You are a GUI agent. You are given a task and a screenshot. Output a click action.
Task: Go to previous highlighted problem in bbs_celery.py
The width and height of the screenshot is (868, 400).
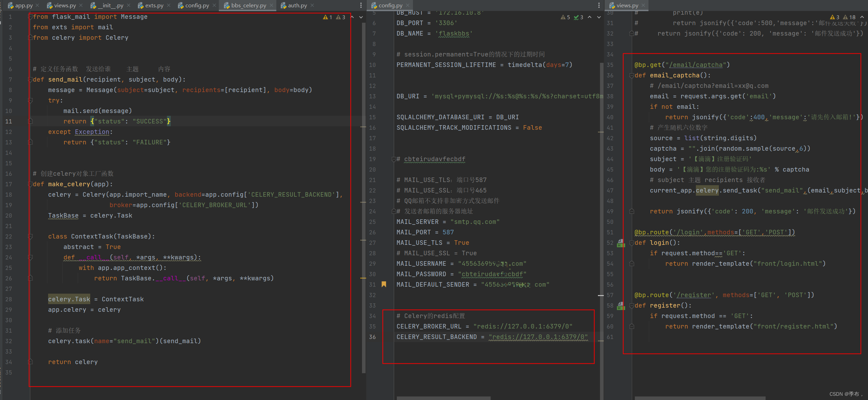click(352, 17)
